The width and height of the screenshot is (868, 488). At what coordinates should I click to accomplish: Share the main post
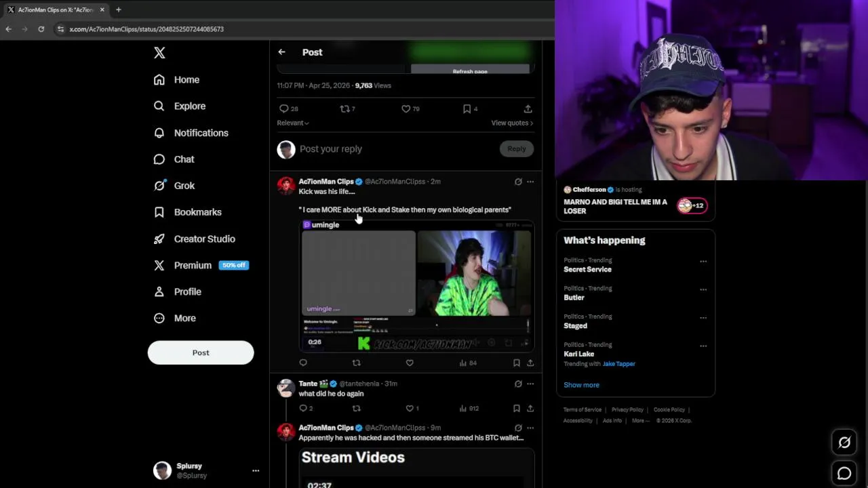coord(528,108)
